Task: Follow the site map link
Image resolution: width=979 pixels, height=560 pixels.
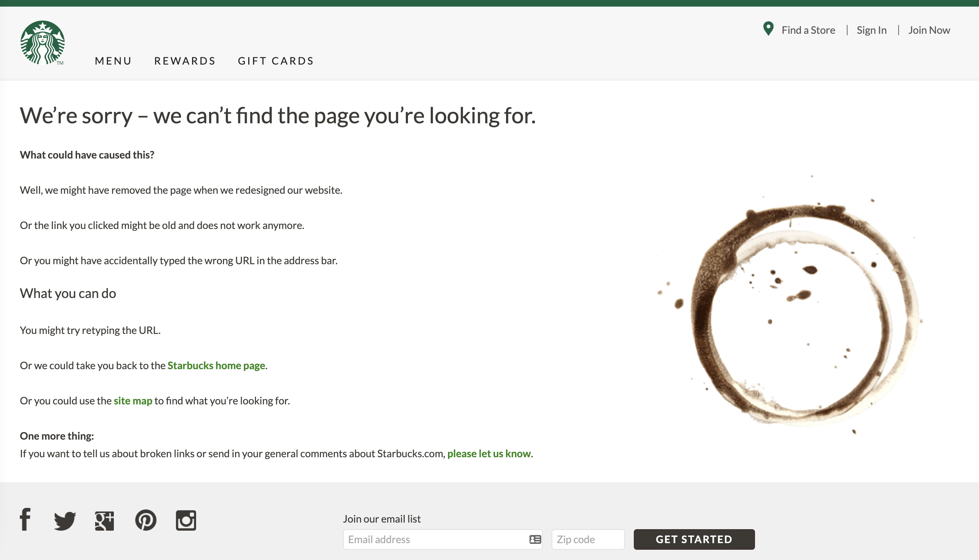Action: (x=133, y=401)
